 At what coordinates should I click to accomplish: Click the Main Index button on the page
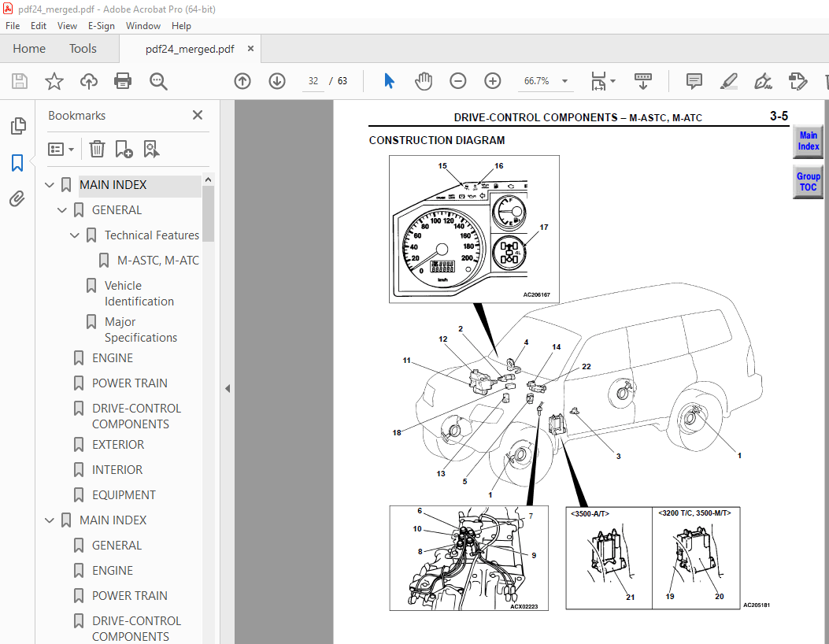coord(808,142)
